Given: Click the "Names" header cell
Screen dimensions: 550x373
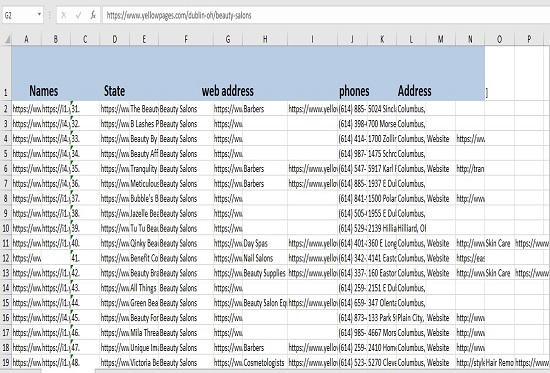Looking at the screenshot, I should pos(43,91).
